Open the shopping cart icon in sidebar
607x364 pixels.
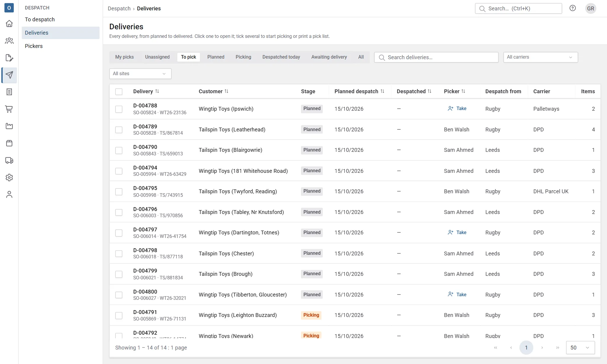click(x=9, y=109)
